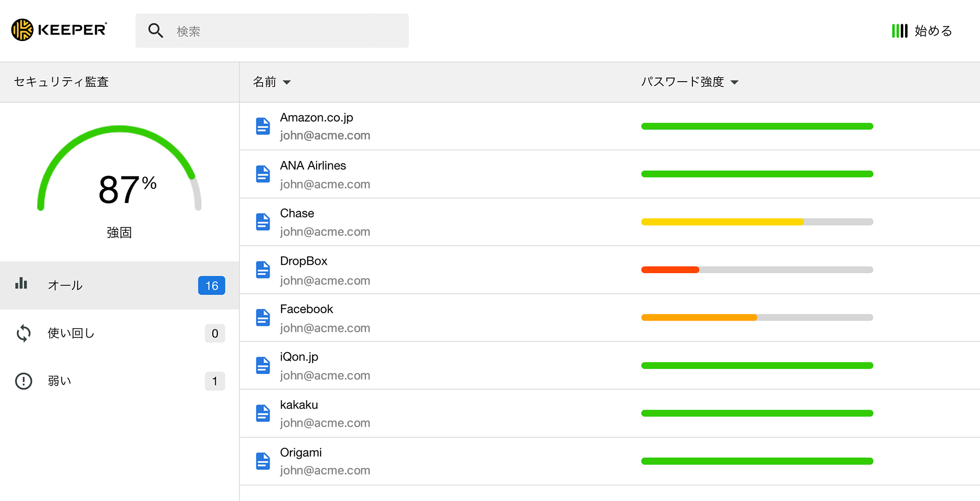Click the blue 16 count badge

click(x=211, y=286)
